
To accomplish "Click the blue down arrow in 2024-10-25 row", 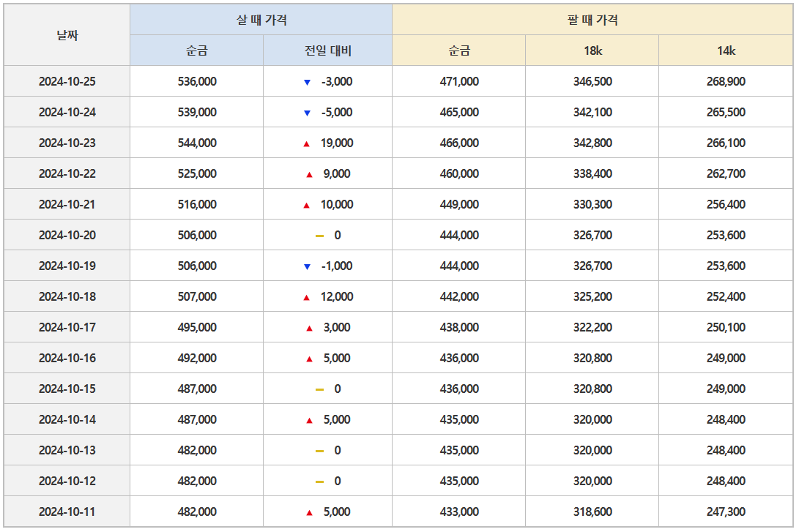I will pos(307,83).
